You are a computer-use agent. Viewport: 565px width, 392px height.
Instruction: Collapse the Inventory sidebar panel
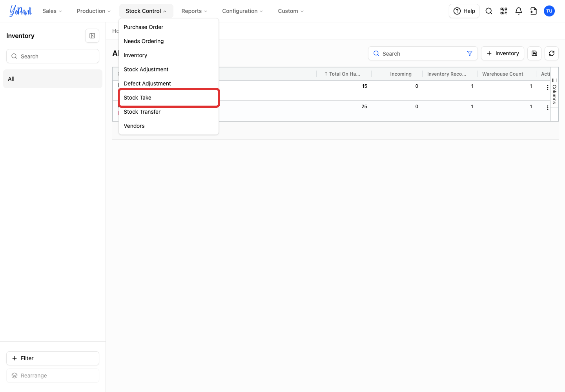[x=92, y=36]
